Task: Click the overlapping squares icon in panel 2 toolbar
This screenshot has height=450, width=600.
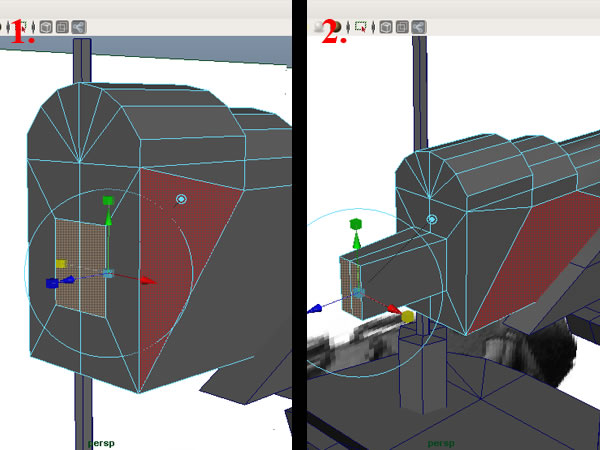Action: [x=402, y=27]
